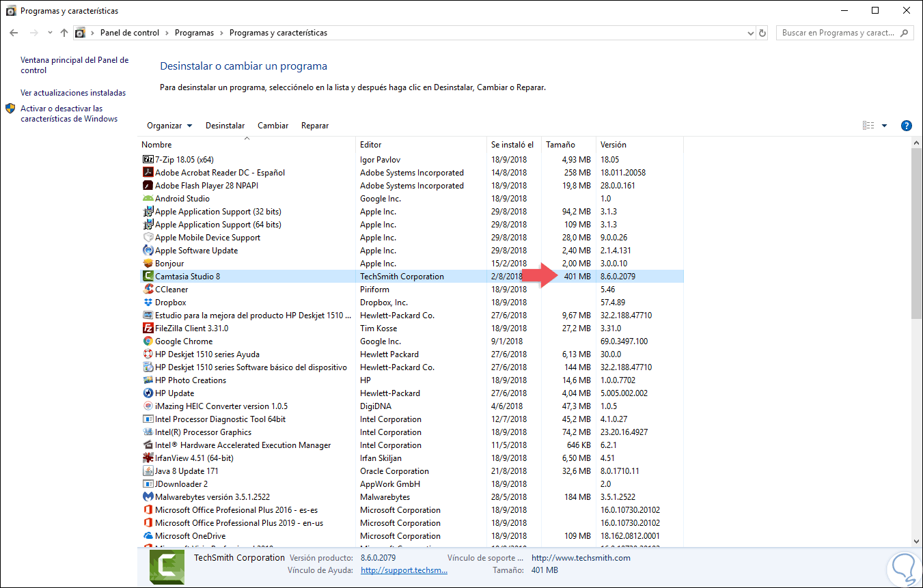This screenshot has width=923, height=588.
Task: Click the Android Studio icon
Action: pyautogui.click(x=148, y=199)
